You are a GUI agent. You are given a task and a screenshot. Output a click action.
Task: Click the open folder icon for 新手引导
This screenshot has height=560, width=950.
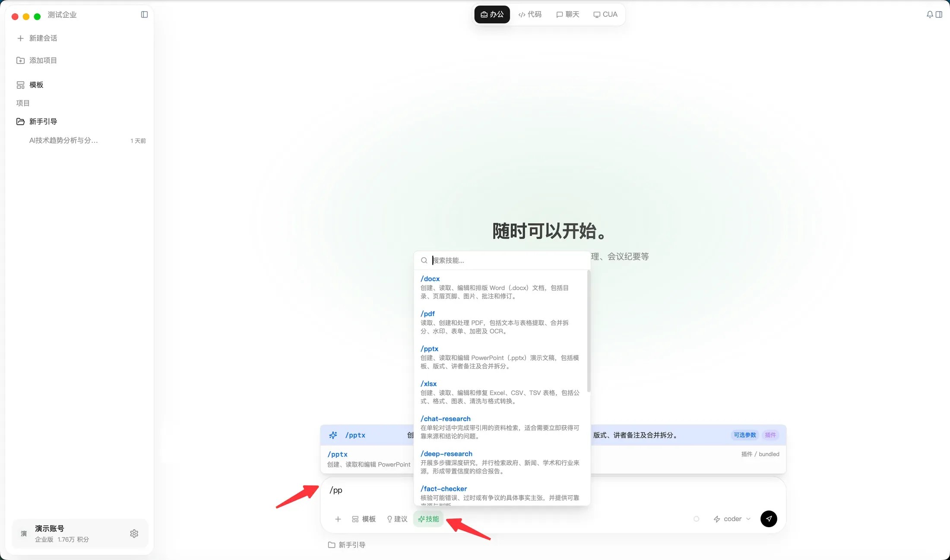(20, 122)
